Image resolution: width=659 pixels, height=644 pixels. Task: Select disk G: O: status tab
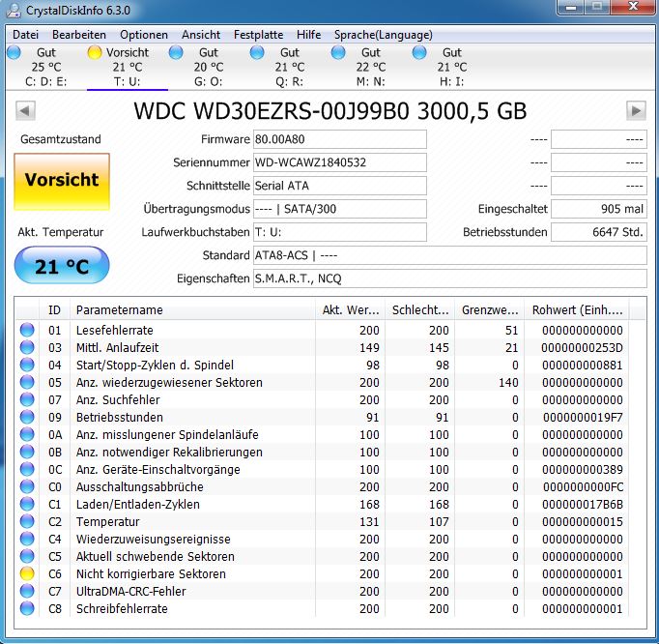pos(208,67)
